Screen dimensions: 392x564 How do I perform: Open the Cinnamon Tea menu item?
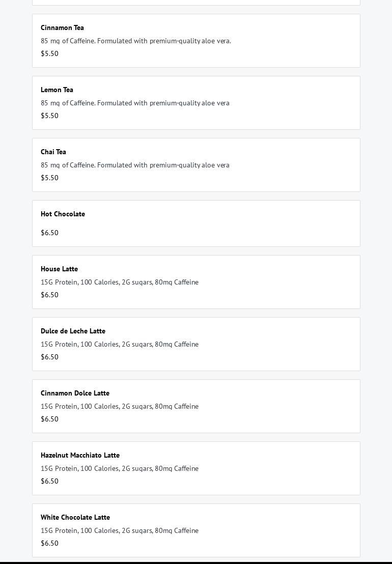(x=62, y=27)
